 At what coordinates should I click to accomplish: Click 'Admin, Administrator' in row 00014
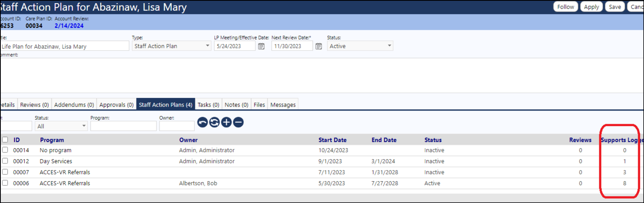pyautogui.click(x=207, y=150)
